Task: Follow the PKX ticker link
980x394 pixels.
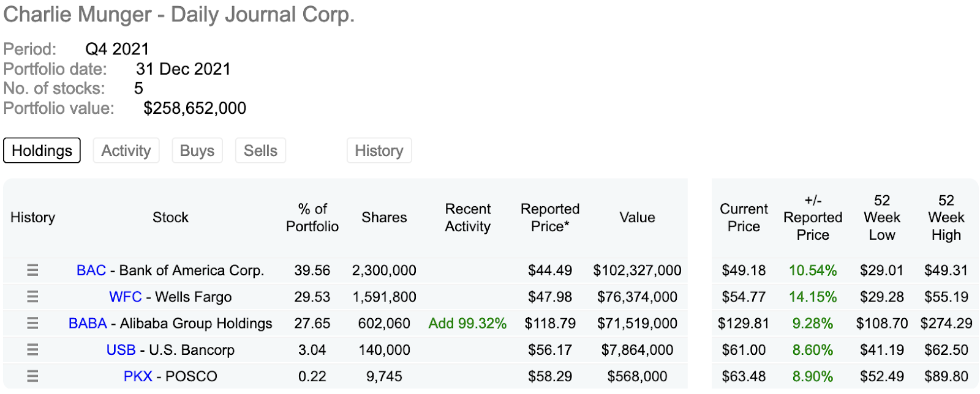Action: pyautogui.click(x=138, y=376)
